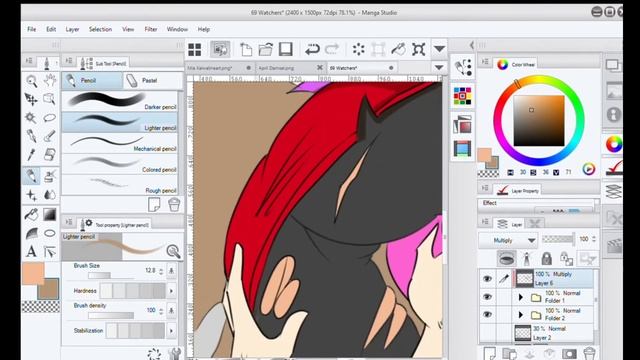Image resolution: width=640 pixels, height=360 pixels.
Task: Show hidden Layer 2 via its visibility box
Action: tap(487, 333)
